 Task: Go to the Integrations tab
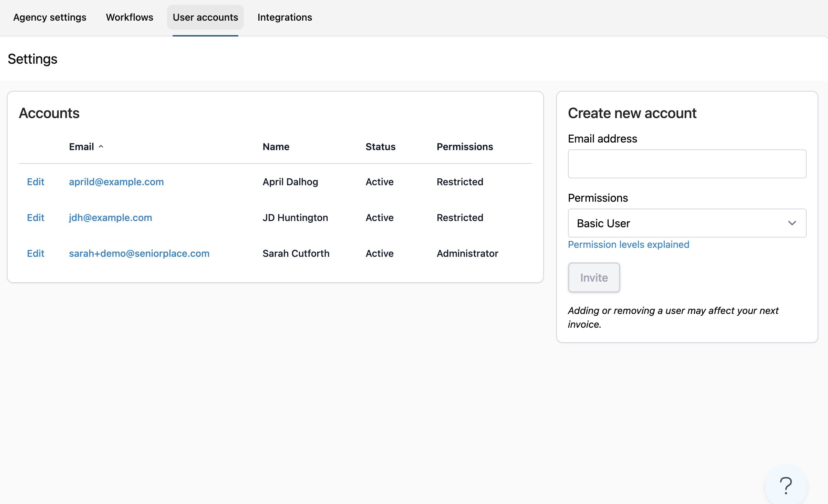pyautogui.click(x=284, y=17)
